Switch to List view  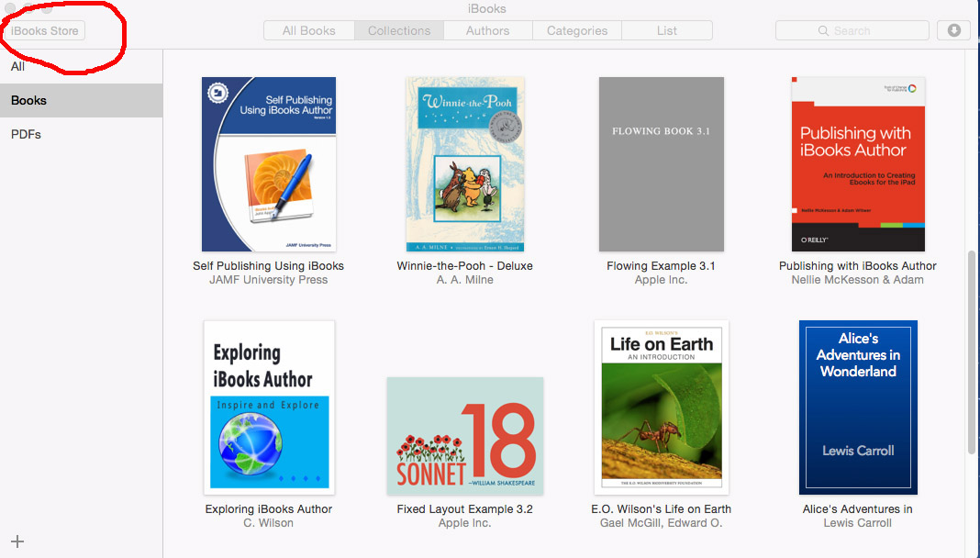(x=667, y=30)
